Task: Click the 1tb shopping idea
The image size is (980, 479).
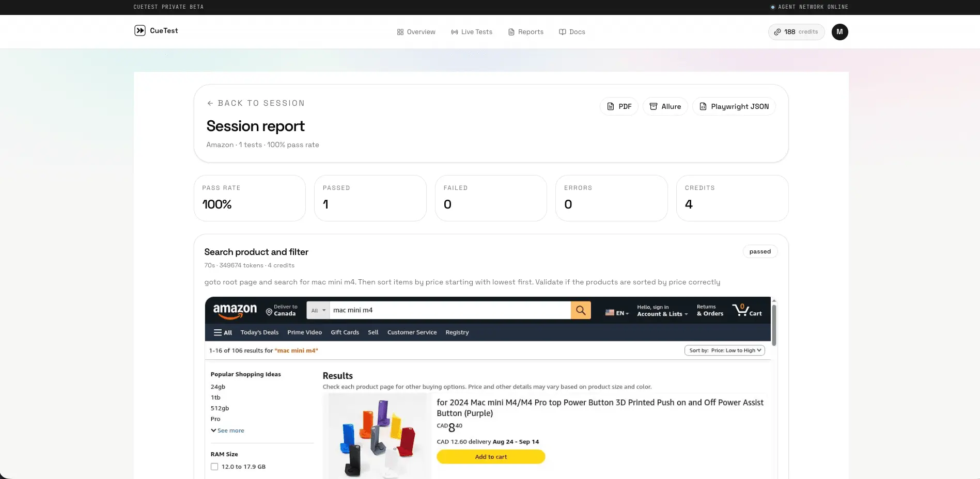Action: [215, 397]
